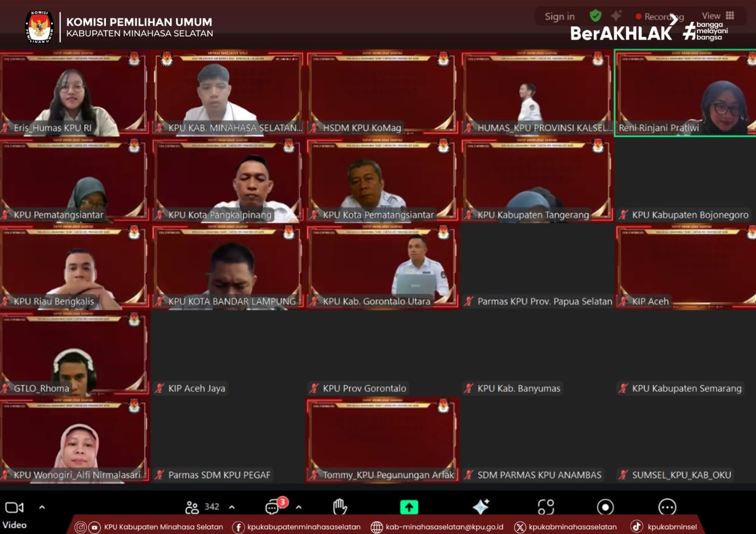Open the View layout menu
756x534 pixels.
[x=717, y=16]
